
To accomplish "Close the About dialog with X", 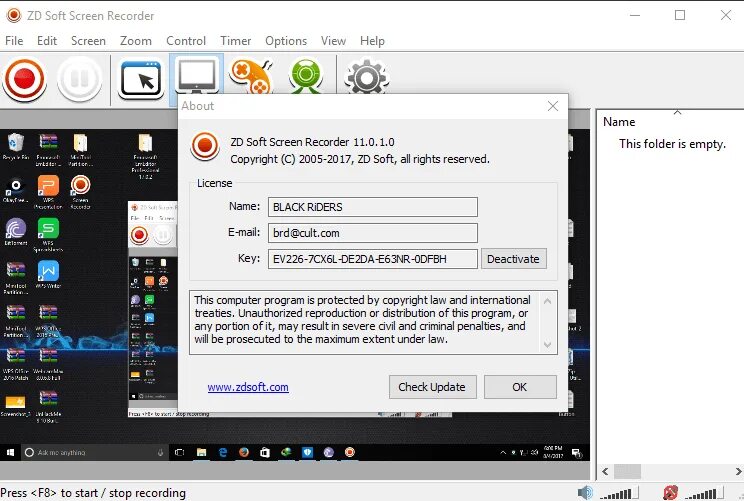I will coord(553,106).
